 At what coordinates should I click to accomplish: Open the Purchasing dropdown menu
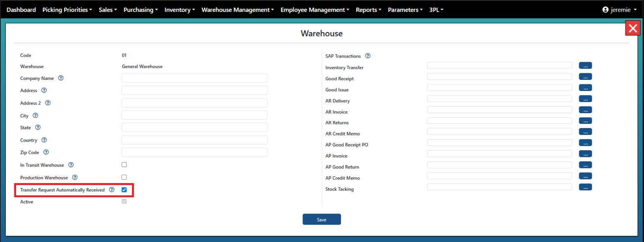141,9
